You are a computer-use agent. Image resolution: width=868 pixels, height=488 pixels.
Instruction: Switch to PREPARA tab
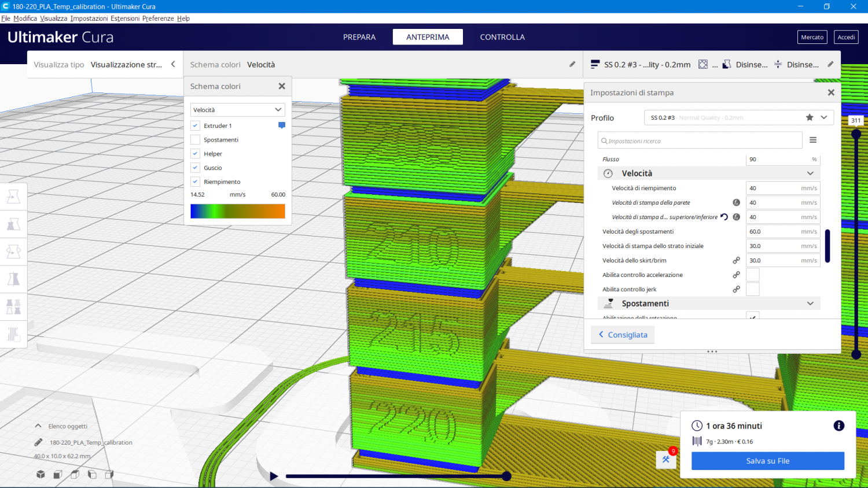(359, 37)
